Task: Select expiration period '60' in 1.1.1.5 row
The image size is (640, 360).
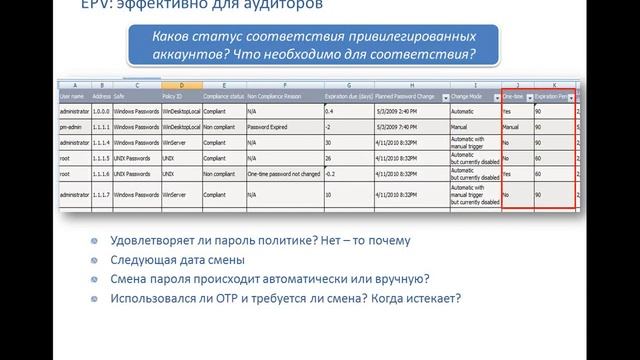Action: click(x=554, y=158)
